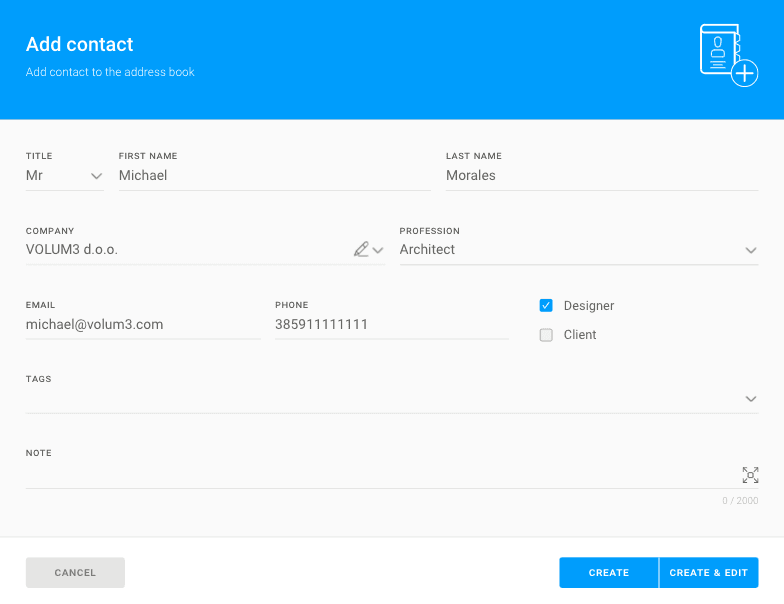Screen dimensions: 784x604
Task: Focus the Email field
Action: tap(142, 325)
